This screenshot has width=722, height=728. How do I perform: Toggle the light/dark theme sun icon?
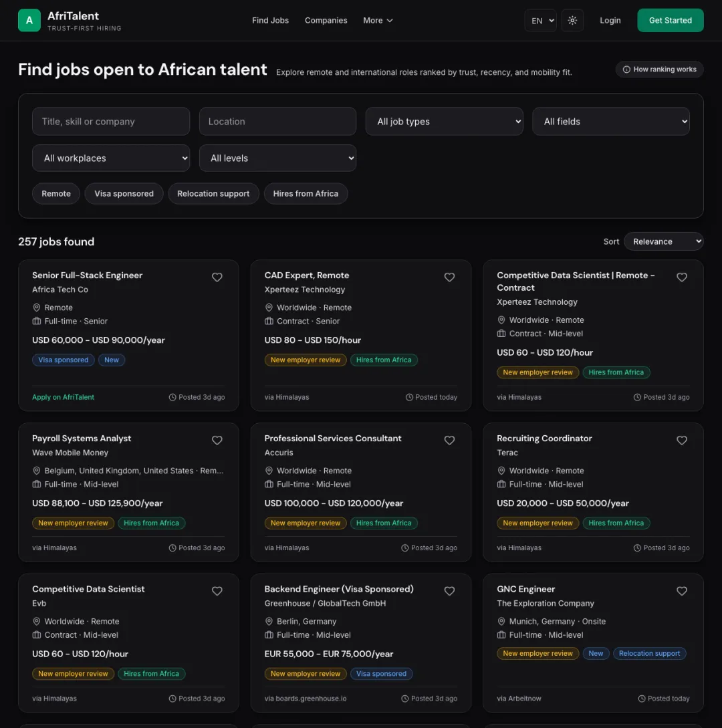572,21
